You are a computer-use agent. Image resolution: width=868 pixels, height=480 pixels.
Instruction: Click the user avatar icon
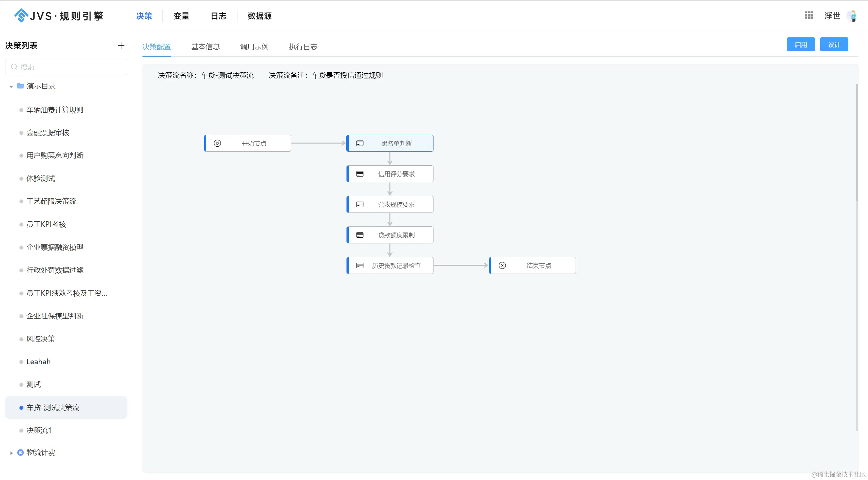[852, 16]
